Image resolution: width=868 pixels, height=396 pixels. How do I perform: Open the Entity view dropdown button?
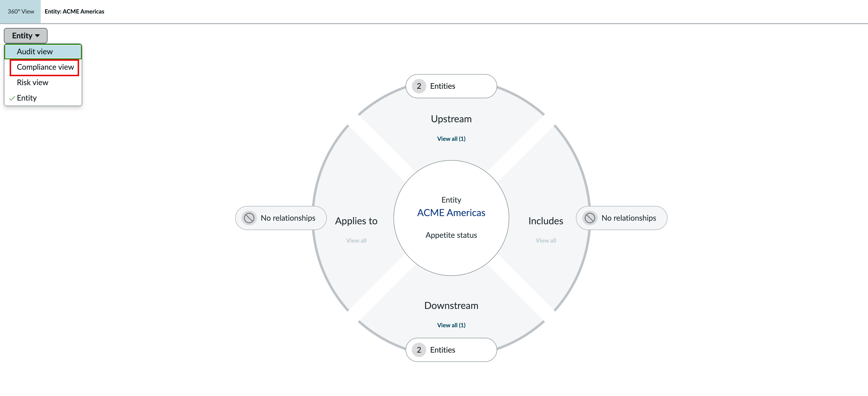tap(26, 36)
